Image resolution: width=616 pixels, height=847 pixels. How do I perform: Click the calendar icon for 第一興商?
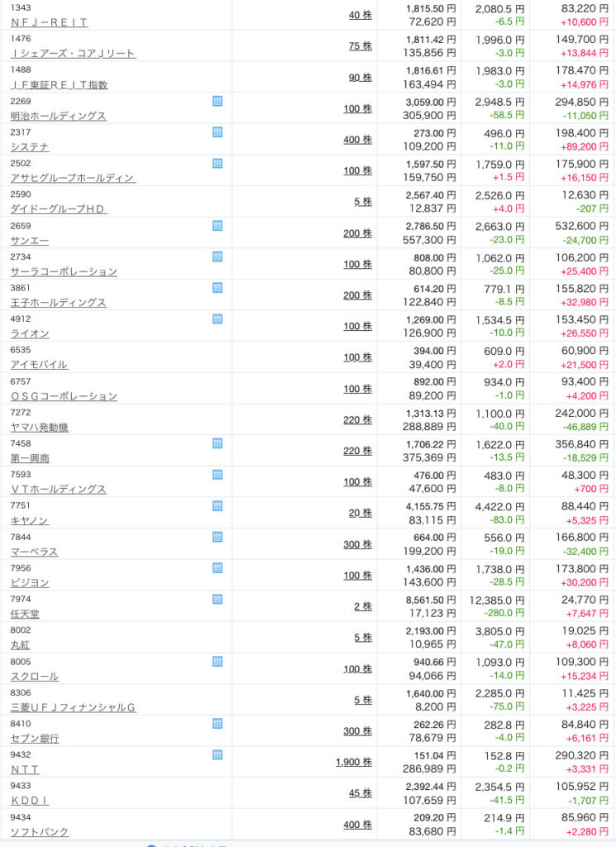(x=217, y=443)
